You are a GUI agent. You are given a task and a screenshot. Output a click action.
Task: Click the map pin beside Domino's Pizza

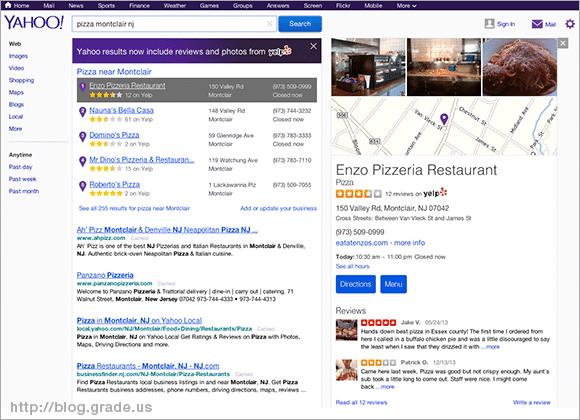(82, 137)
